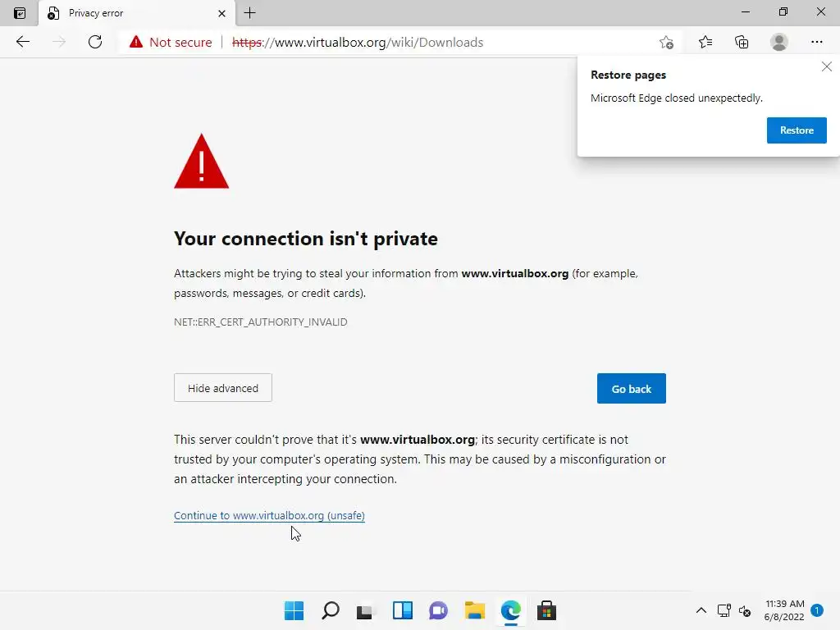Add this page to favorites star
This screenshot has width=840, height=630.
point(666,42)
